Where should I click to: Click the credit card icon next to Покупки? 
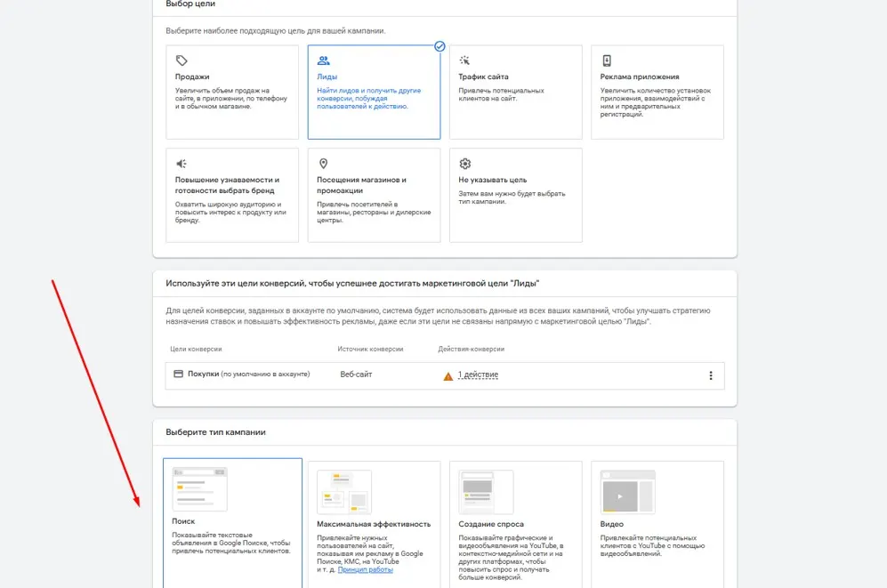[x=178, y=374]
